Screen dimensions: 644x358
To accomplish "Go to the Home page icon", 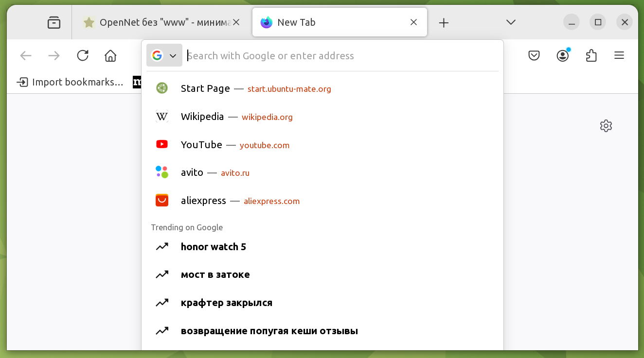I will pos(110,56).
